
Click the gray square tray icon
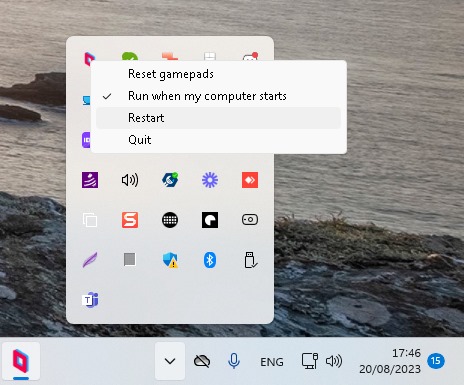pyautogui.click(x=130, y=259)
